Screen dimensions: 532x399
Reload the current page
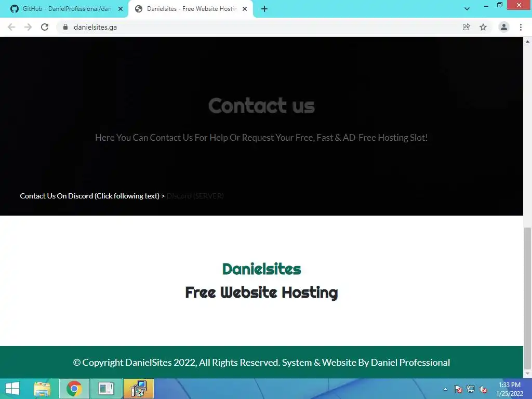(45, 27)
